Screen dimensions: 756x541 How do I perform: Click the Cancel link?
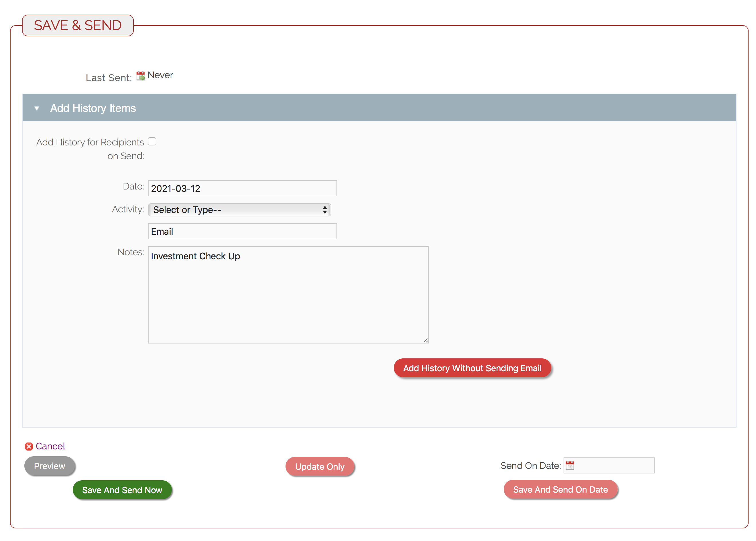pyautogui.click(x=50, y=446)
